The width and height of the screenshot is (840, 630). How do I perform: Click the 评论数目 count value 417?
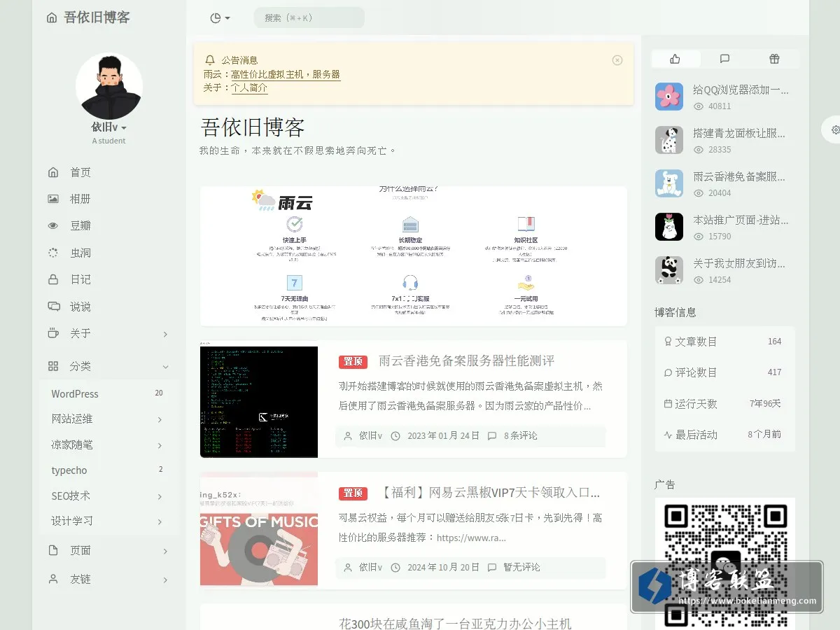click(774, 372)
